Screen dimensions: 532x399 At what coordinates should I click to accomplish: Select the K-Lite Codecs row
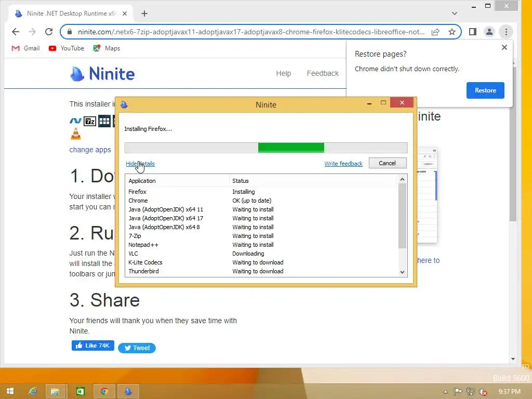261,262
